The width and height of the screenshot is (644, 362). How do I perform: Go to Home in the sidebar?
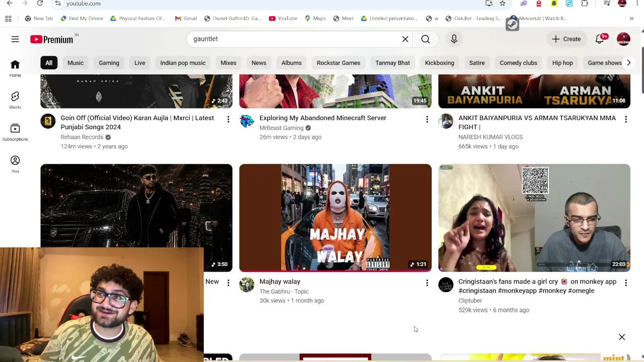point(15,68)
